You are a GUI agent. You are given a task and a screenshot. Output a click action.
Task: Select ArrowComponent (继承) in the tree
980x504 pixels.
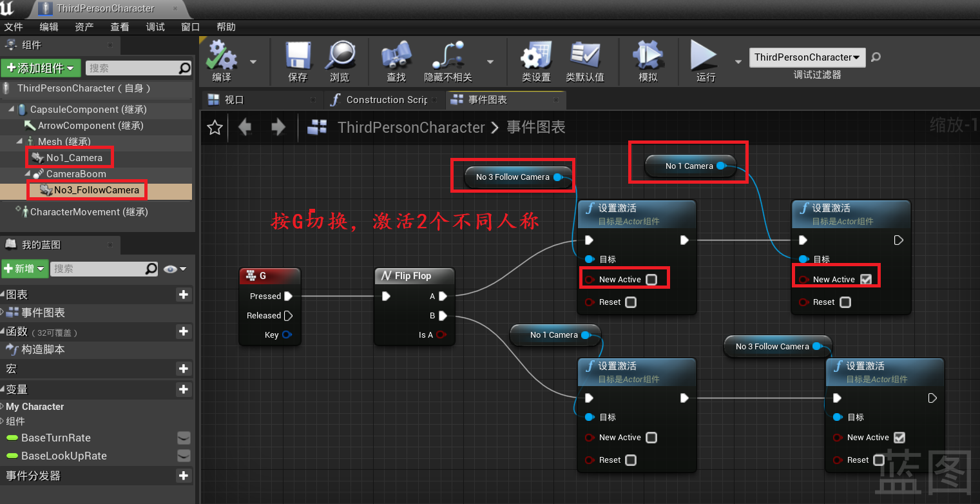click(x=90, y=125)
